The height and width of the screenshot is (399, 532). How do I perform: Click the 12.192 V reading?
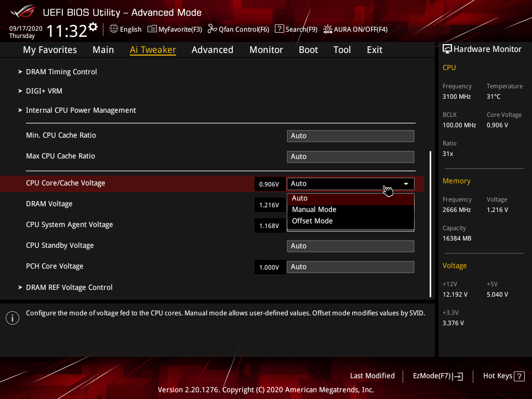point(455,295)
